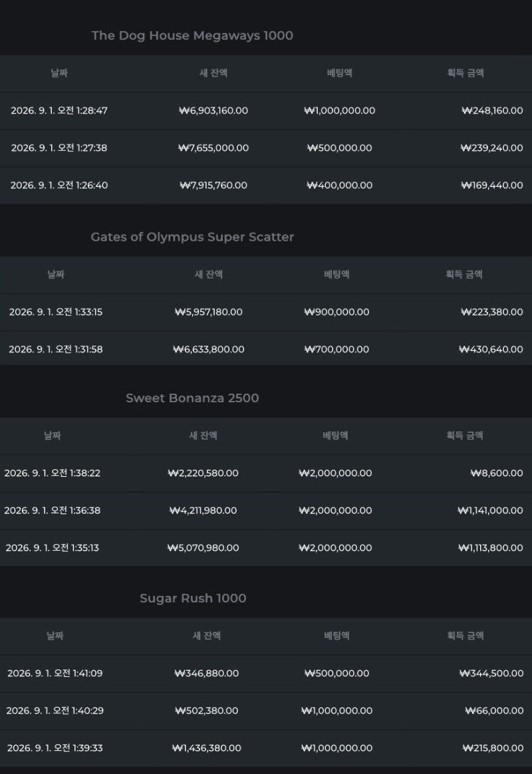532x774 pixels.
Task: Select balance ₩502,380.00
Action: click(x=206, y=711)
